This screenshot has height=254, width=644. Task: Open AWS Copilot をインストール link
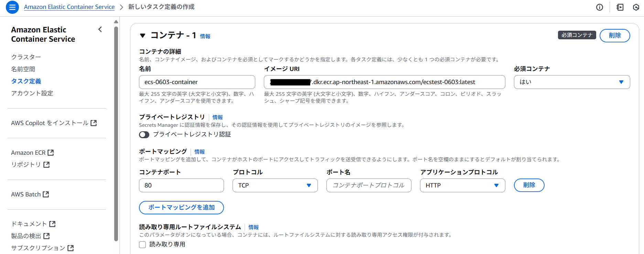pos(50,123)
